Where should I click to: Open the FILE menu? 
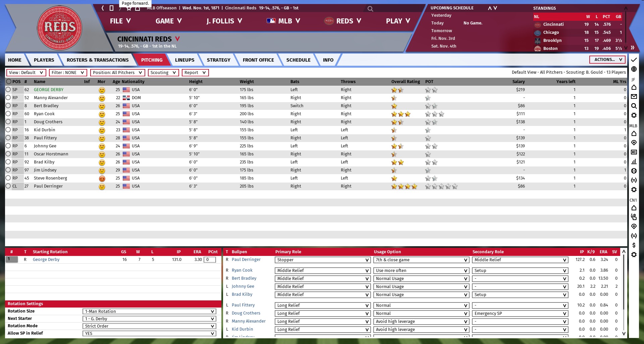(120, 21)
